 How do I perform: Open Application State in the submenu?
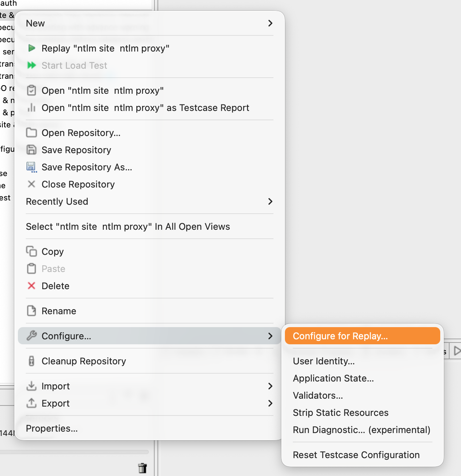click(362, 378)
